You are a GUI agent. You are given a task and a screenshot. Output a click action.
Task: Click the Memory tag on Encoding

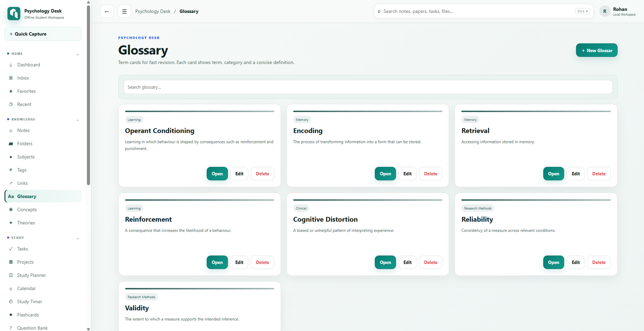point(302,120)
